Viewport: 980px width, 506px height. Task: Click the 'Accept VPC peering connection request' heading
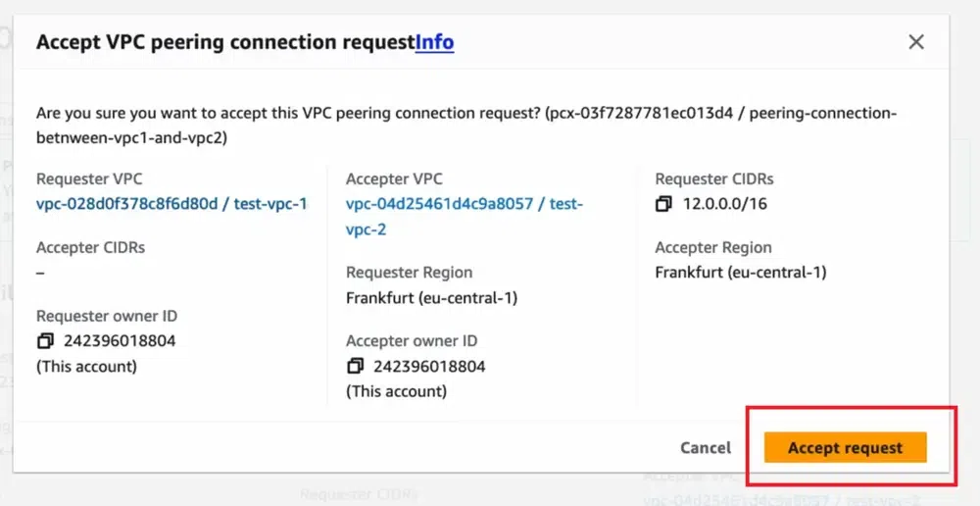[x=225, y=42]
